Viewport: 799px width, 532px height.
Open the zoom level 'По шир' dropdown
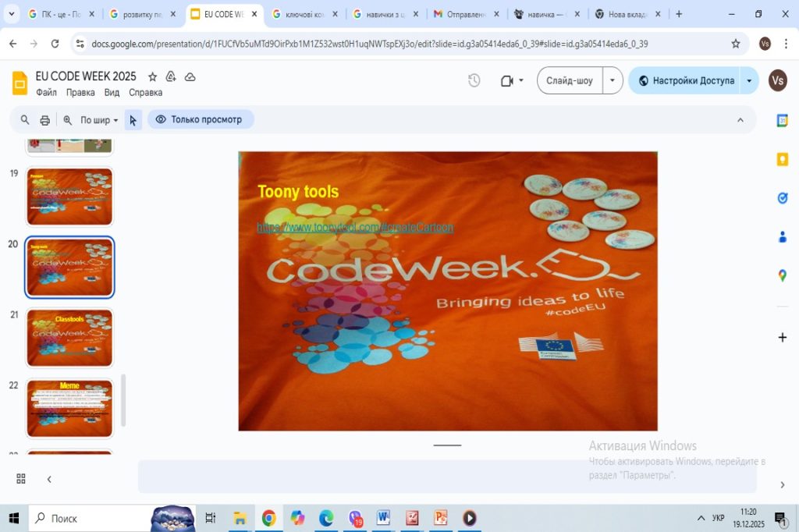(x=99, y=120)
